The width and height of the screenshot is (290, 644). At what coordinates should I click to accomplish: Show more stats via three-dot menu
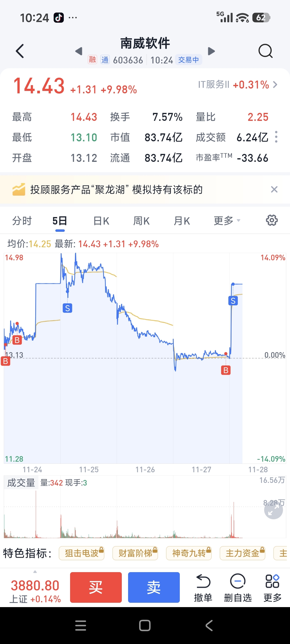[x=276, y=137]
